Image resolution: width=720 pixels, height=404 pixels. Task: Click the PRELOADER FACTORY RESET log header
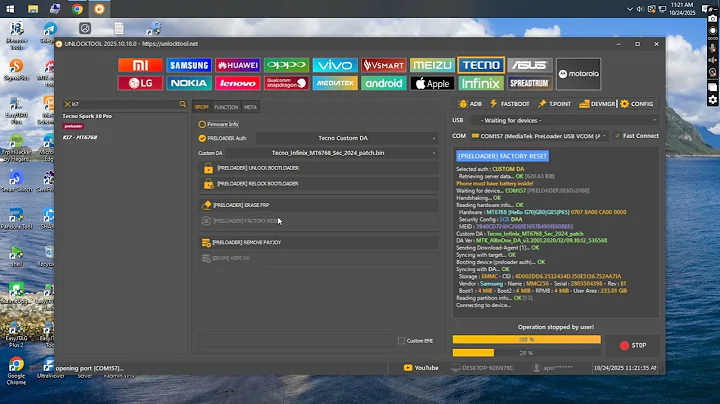502,156
